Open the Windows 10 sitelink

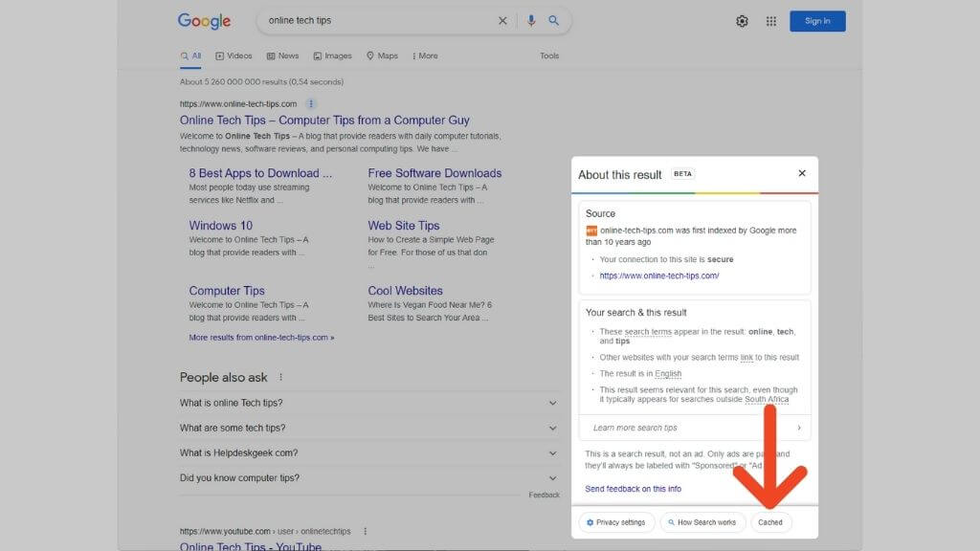(x=221, y=226)
